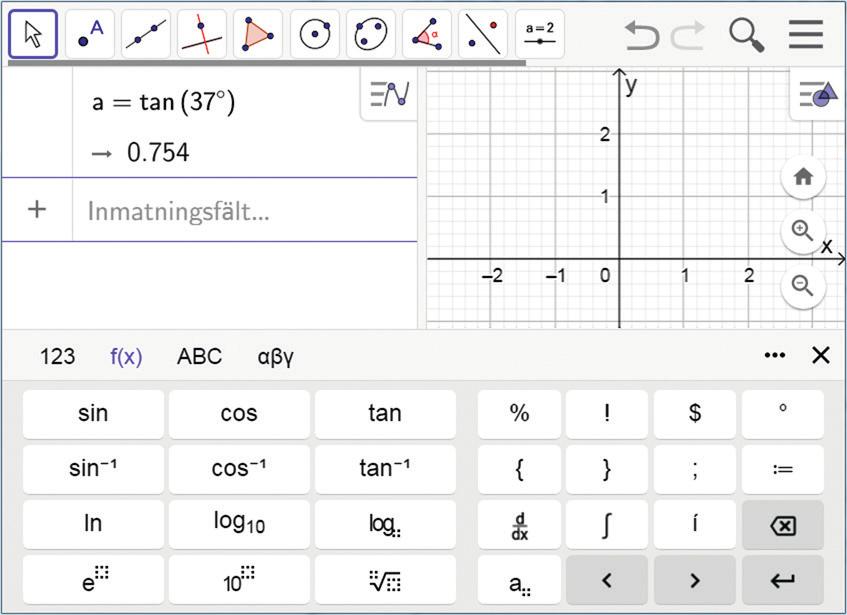Undo the last action
The height and width of the screenshot is (615, 847).
pyautogui.click(x=642, y=35)
